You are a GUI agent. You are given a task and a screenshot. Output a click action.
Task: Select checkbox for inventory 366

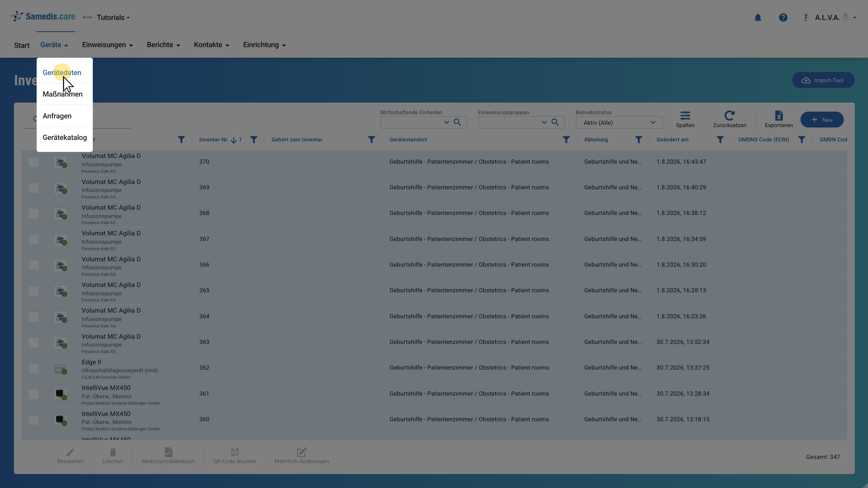(x=34, y=265)
